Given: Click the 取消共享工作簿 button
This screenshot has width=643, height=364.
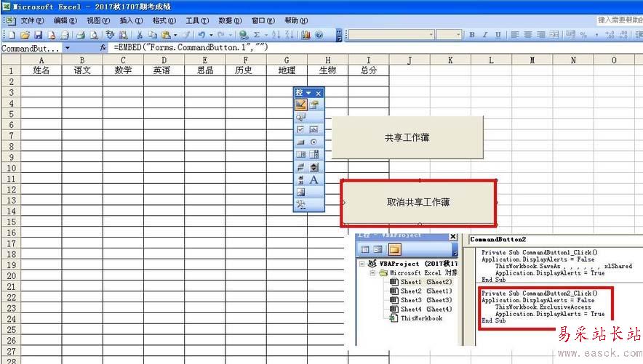Looking at the screenshot, I should click(x=418, y=202).
